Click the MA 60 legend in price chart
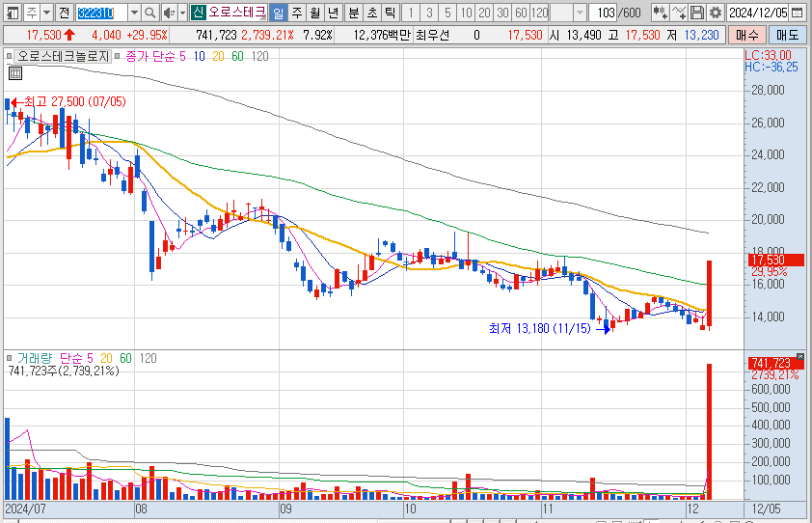812x523 pixels. coord(237,56)
